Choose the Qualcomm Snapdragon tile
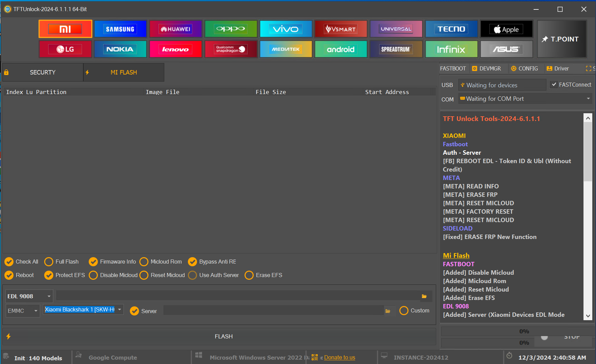596x364 pixels. tap(231, 49)
